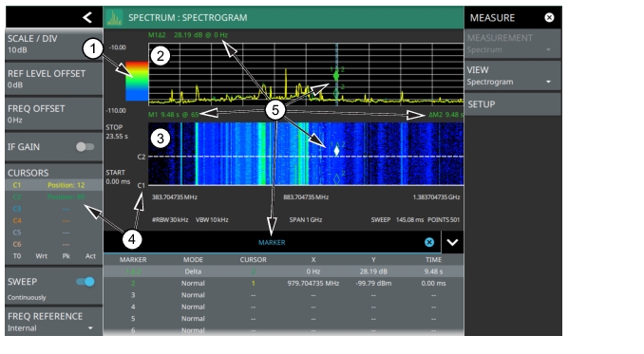Select cursor C3 row
The height and width of the screenshot is (354, 644).
(x=54, y=209)
